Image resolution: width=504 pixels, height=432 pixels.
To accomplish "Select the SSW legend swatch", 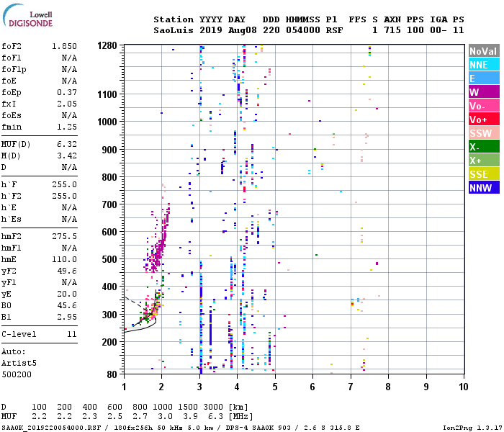I will (x=484, y=133).
